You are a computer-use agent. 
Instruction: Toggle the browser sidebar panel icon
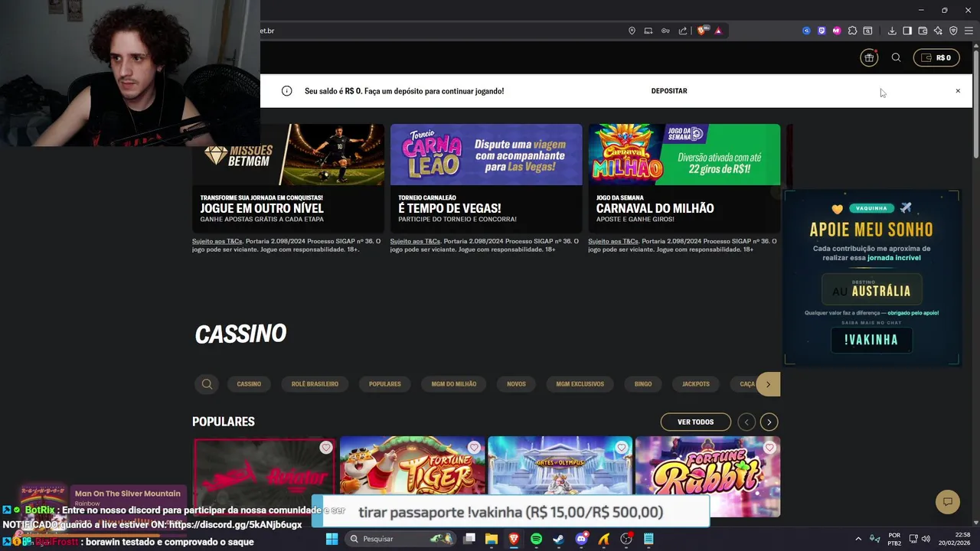[907, 31]
